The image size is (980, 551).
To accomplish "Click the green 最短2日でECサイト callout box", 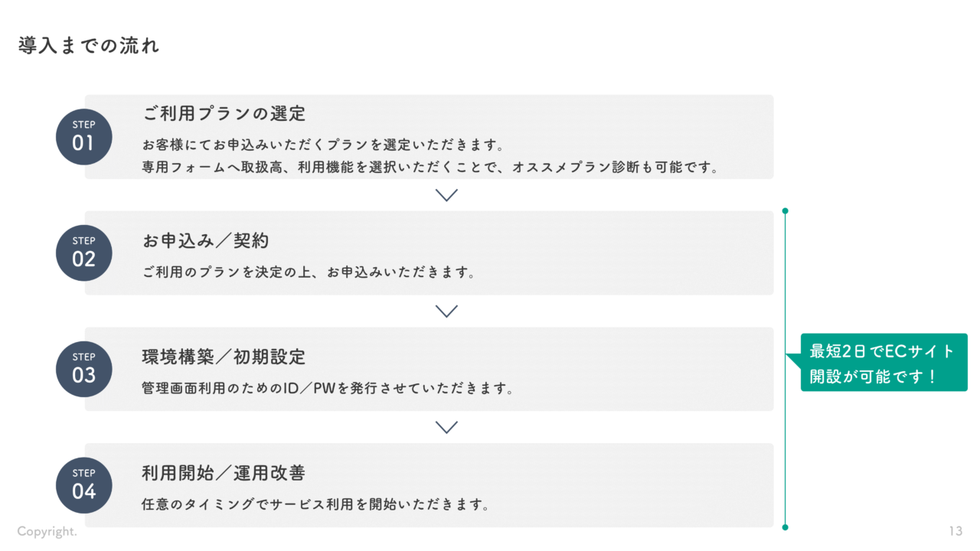I will 884,363.
